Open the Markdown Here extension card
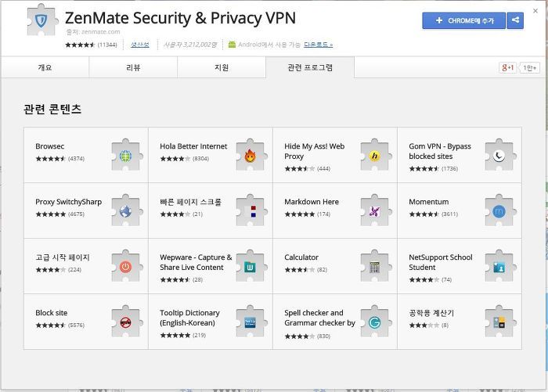Image resolution: width=548 pixels, height=392 pixels. pyautogui.click(x=335, y=210)
